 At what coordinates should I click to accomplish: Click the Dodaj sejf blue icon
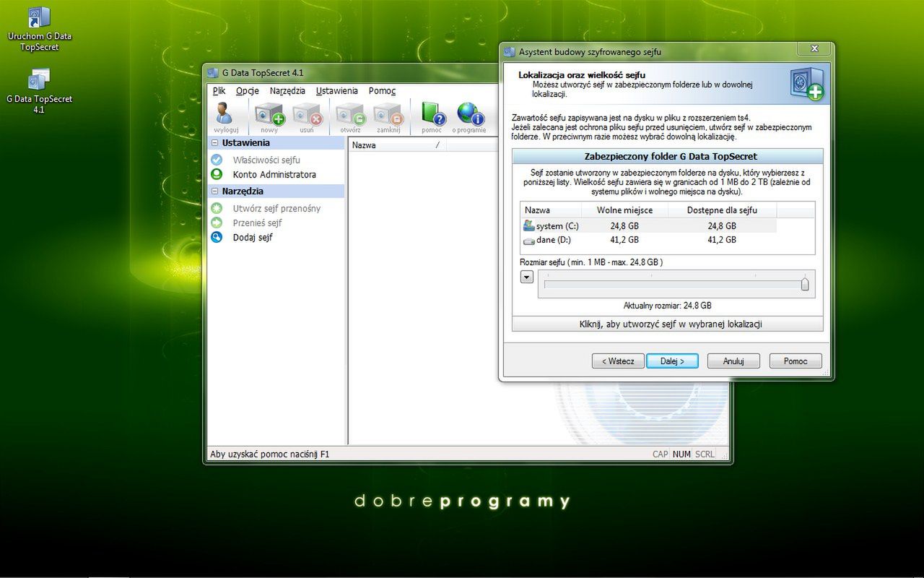(217, 237)
